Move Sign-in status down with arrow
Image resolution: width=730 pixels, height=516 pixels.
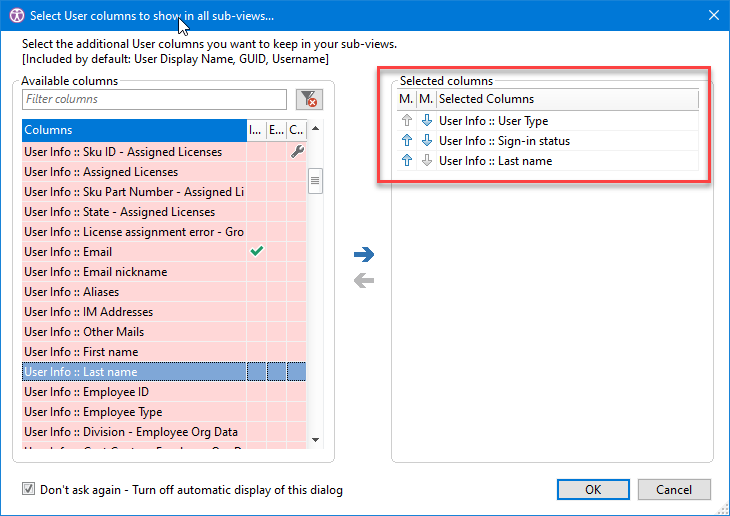(425, 141)
